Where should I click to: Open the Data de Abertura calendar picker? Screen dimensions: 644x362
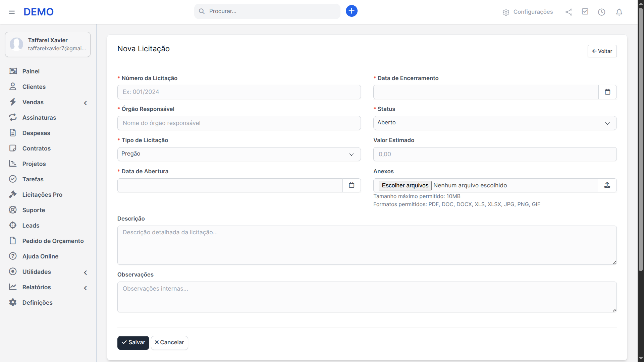click(352, 185)
